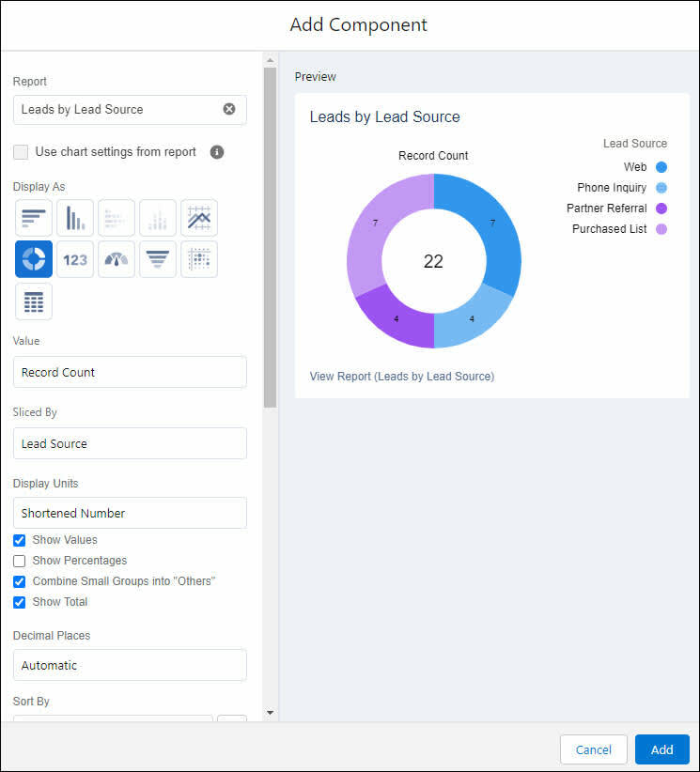
Task: Select the donut chart display type
Action: (34, 259)
